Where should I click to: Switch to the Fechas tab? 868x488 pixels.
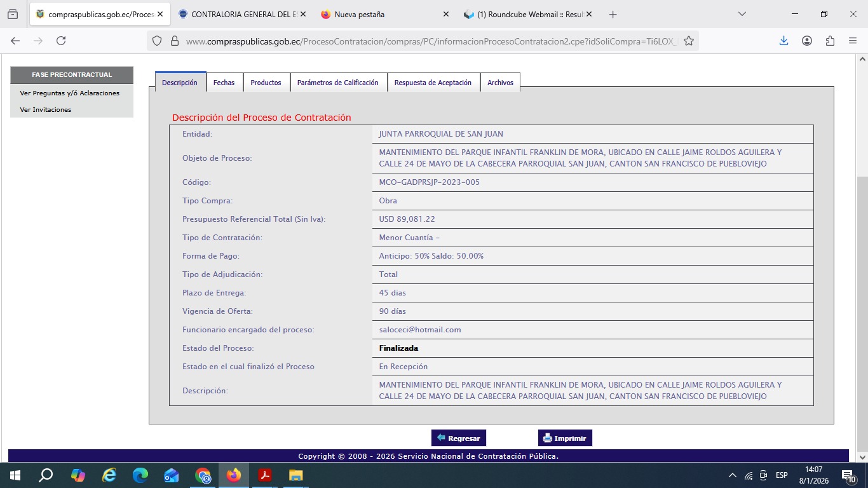point(224,83)
